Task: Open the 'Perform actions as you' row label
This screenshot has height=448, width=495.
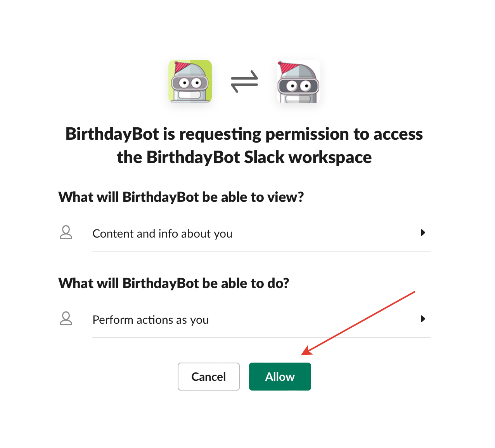Action: pyautogui.click(x=151, y=320)
